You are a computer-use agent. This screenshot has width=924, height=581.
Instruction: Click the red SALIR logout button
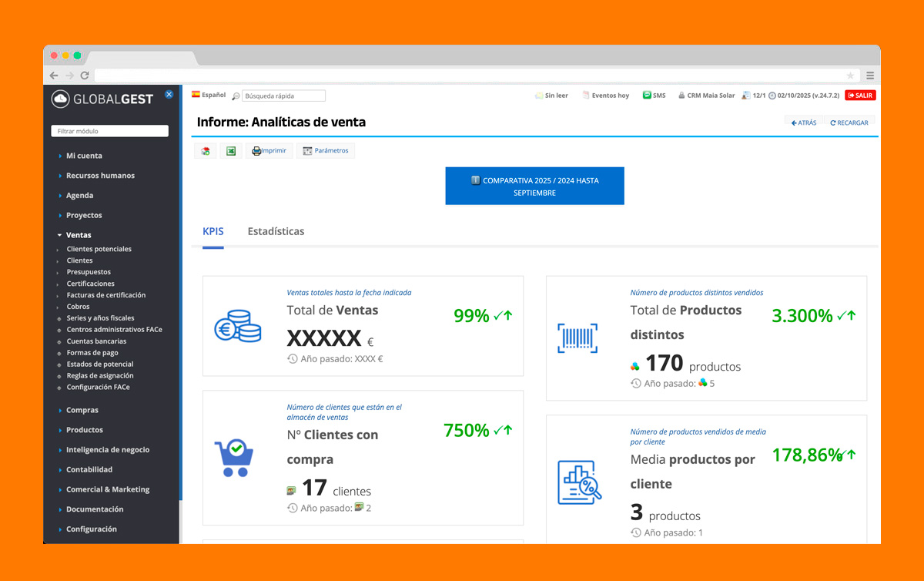(860, 96)
